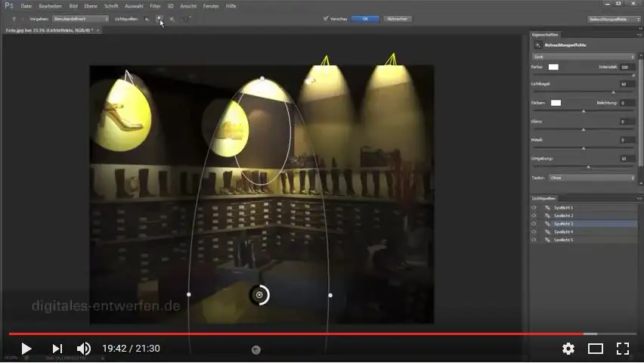The height and width of the screenshot is (363, 644).
Task: Select the light type icon of Spotlicht 3
Action: point(547,224)
